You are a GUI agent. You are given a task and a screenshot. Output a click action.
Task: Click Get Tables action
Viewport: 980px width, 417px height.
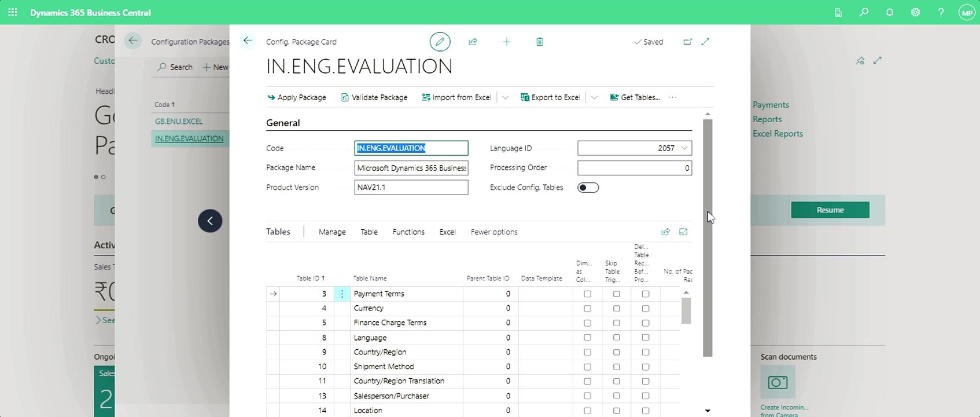coord(635,97)
